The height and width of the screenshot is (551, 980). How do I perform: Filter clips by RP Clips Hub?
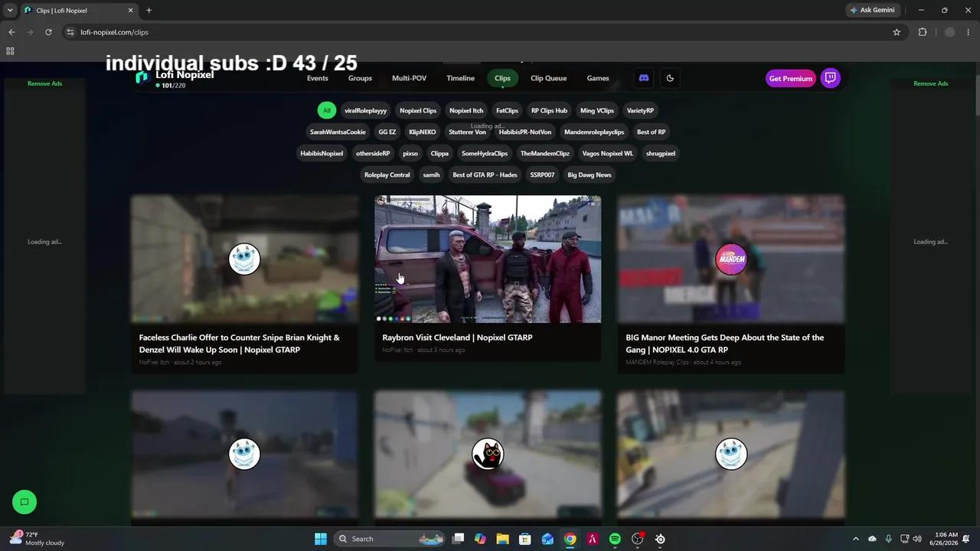[549, 110]
